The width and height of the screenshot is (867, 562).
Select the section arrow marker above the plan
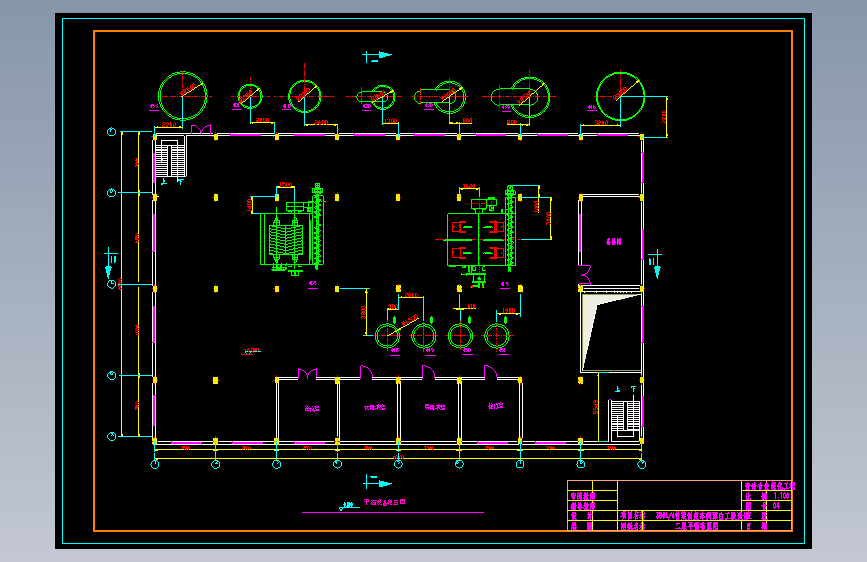[x=377, y=55]
